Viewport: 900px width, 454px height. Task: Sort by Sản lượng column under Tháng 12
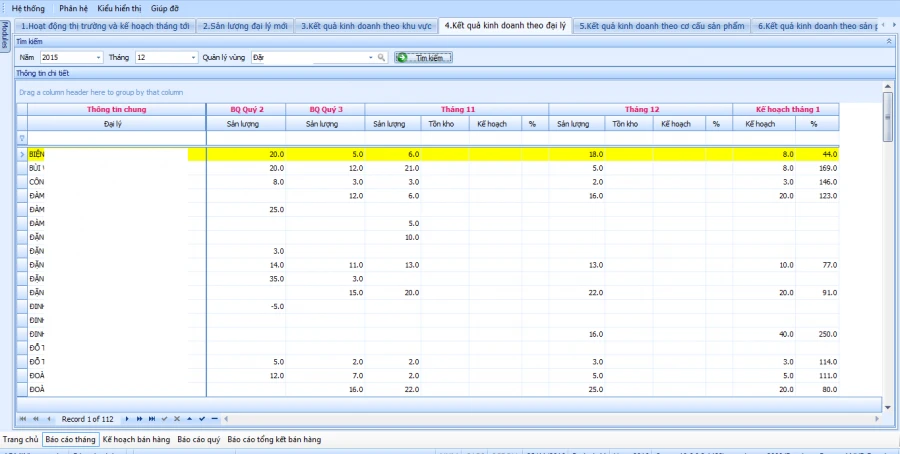tap(577, 123)
